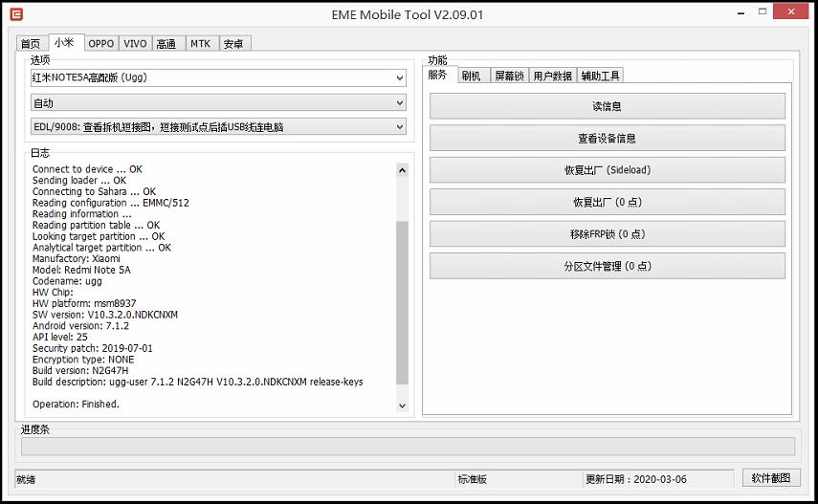The height and width of the screenshot is (504, 818).
Task: Switch to the 安卓 tab
Action: (233, 44)
